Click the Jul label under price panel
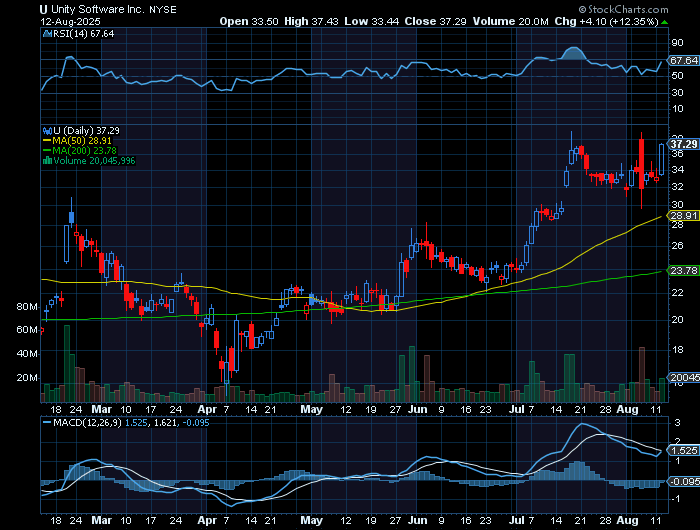The height and width of the screenshot is (530, 700). point(517,409)
